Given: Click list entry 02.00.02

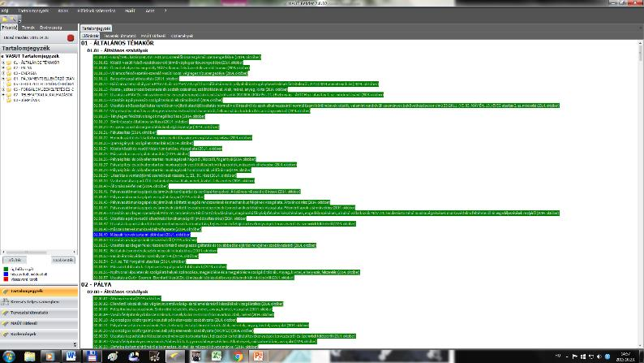Looking at the screenshot, I should [188, 304].
